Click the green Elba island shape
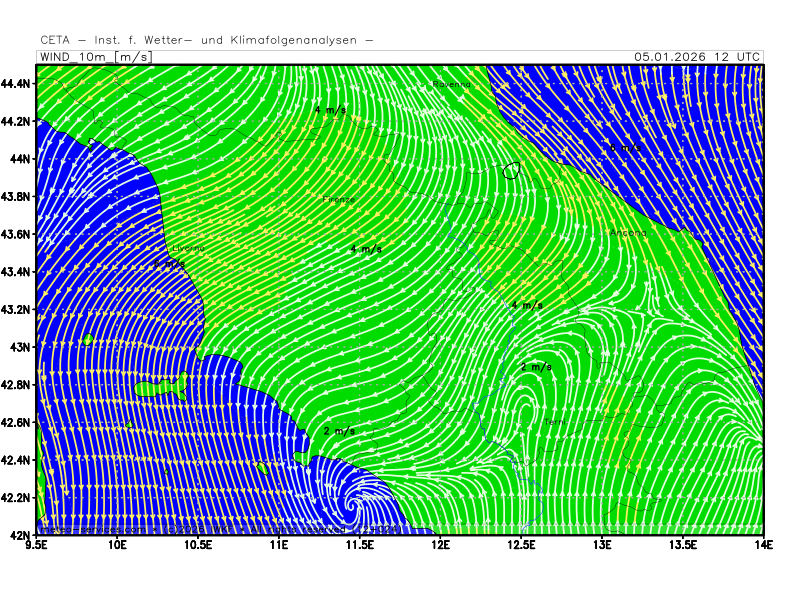 coord(162,388)
